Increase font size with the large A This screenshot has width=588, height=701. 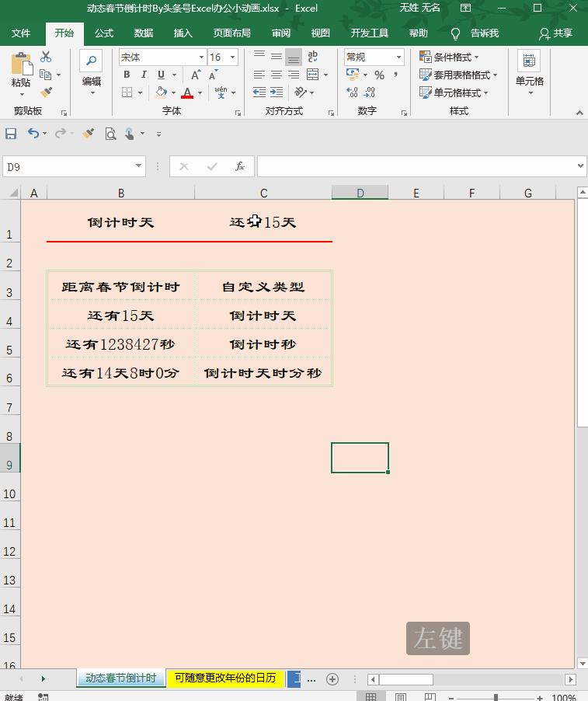(x=196, y=75)
